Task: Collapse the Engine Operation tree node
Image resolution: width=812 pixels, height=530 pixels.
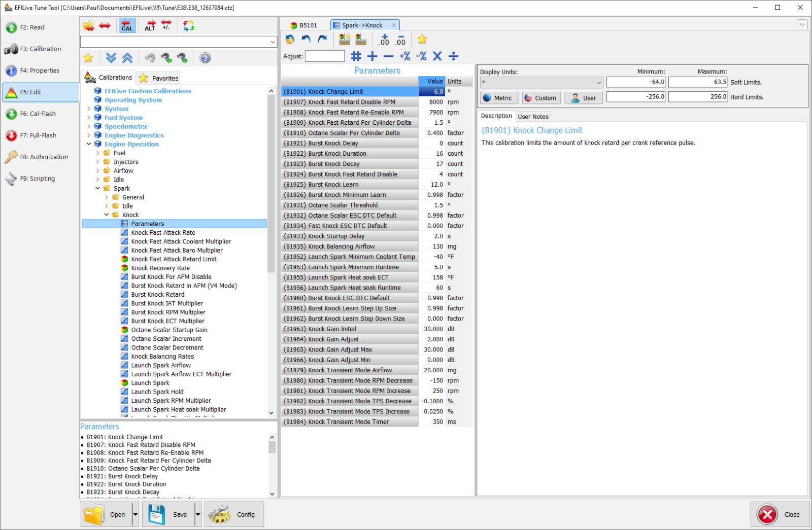Action: click(89, 144)
